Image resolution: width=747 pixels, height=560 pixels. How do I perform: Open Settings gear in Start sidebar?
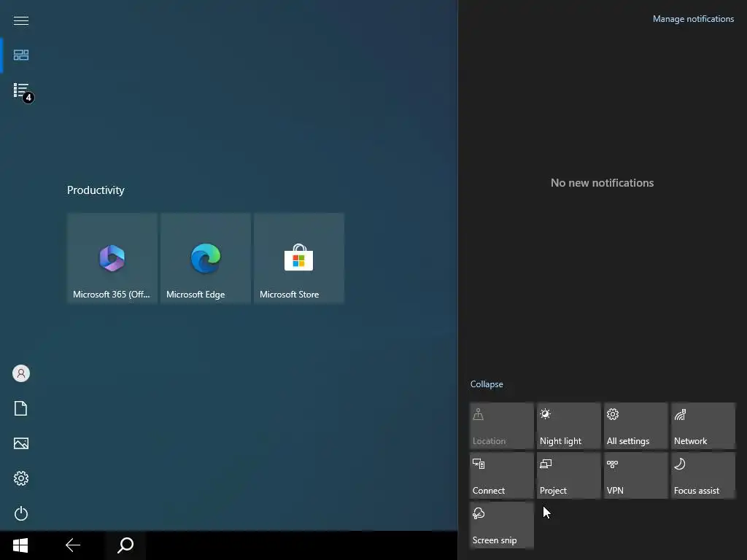point(21,478)
